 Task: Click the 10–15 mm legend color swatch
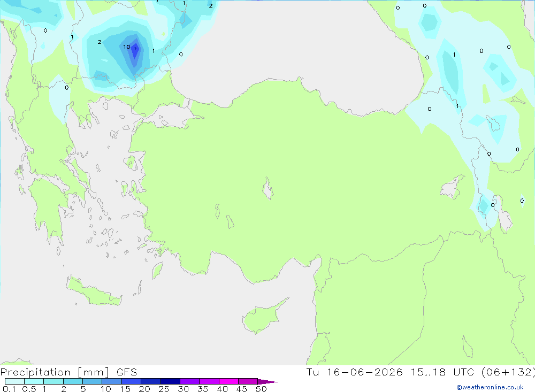(x=112, y=381)
